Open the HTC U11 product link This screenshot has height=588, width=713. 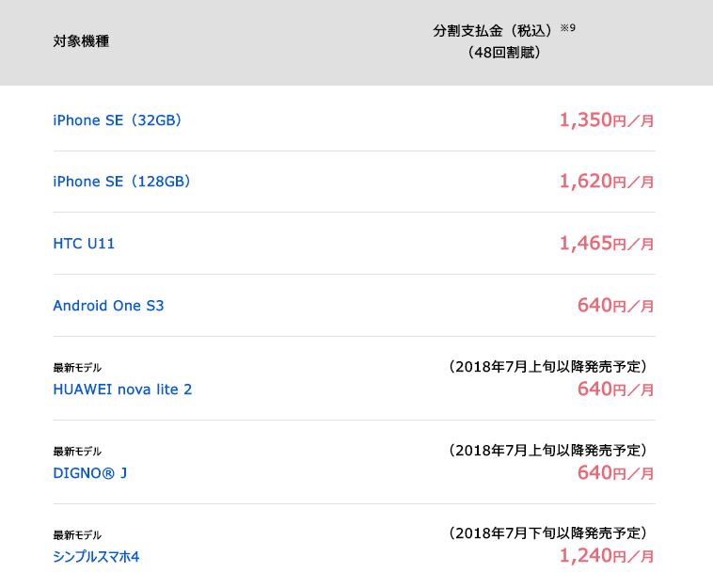coord(84,244)
